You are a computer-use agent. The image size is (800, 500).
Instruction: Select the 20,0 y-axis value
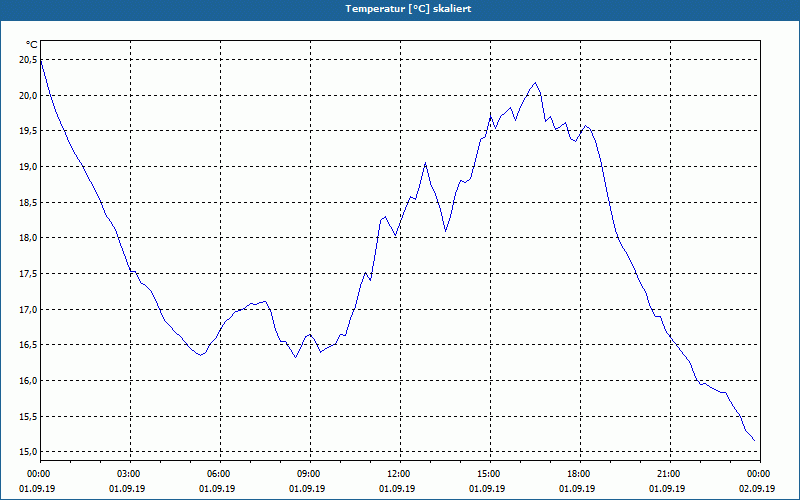[x=28, y=95]
